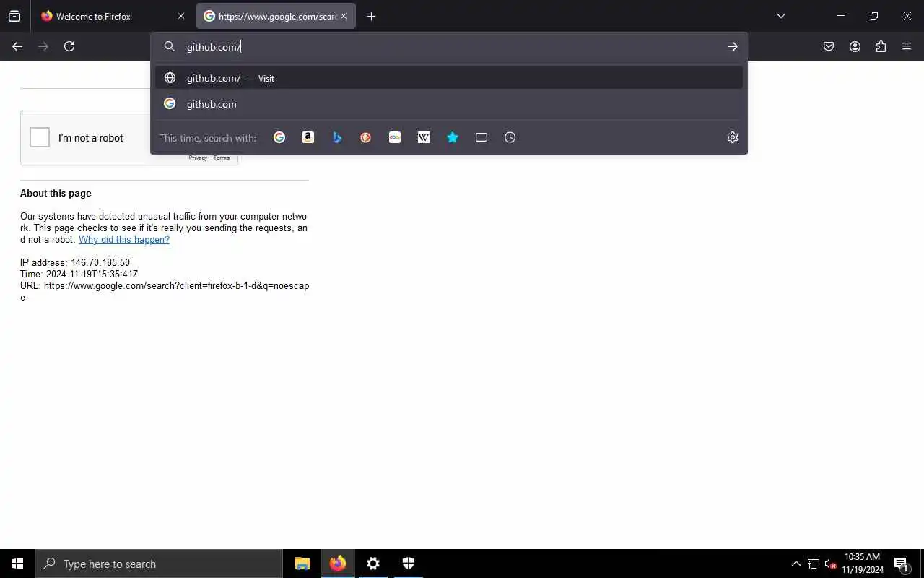Open Firefox View recent browsing
Image resolution: width=924 pixels, height=578 pixels.
coord(14,16)
